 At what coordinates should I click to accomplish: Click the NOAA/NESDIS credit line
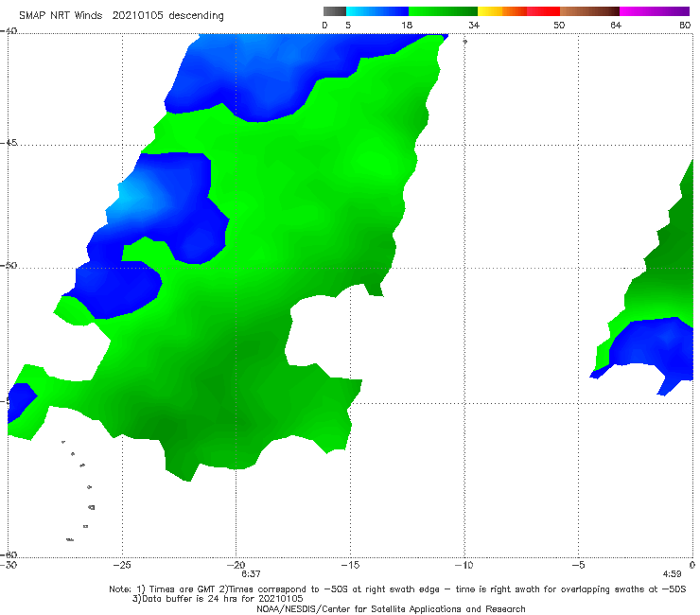coord(391,608)
